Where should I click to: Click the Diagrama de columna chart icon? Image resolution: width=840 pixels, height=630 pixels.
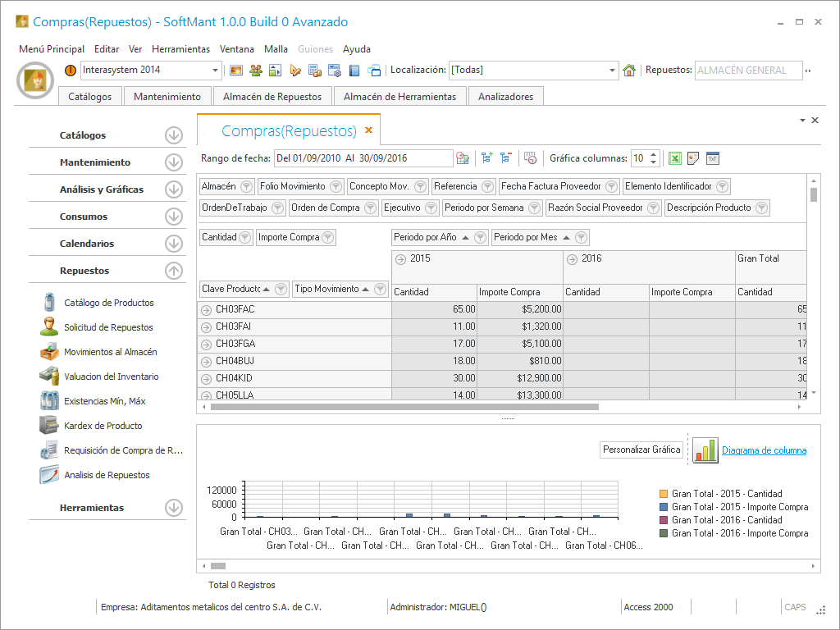(705, 450)
